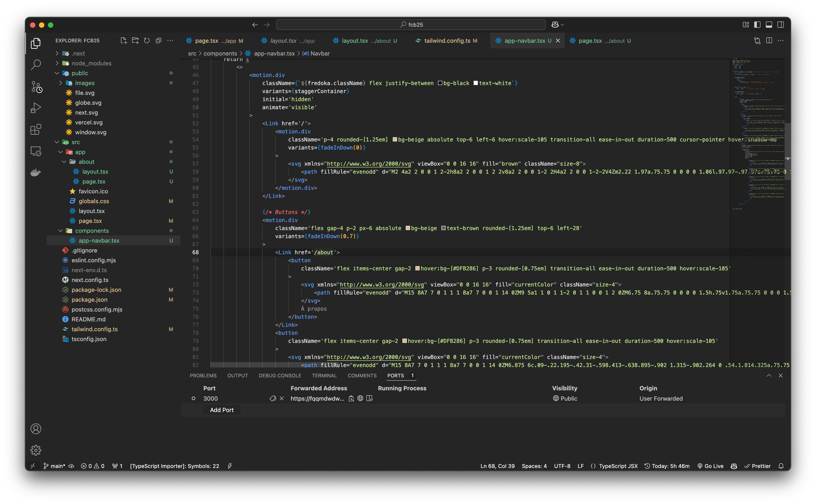Viewport: 816px width, 504px height.
Task: Copy the forwarded address of port 3000
Action: pyautogui.click(x=351, y=398)
